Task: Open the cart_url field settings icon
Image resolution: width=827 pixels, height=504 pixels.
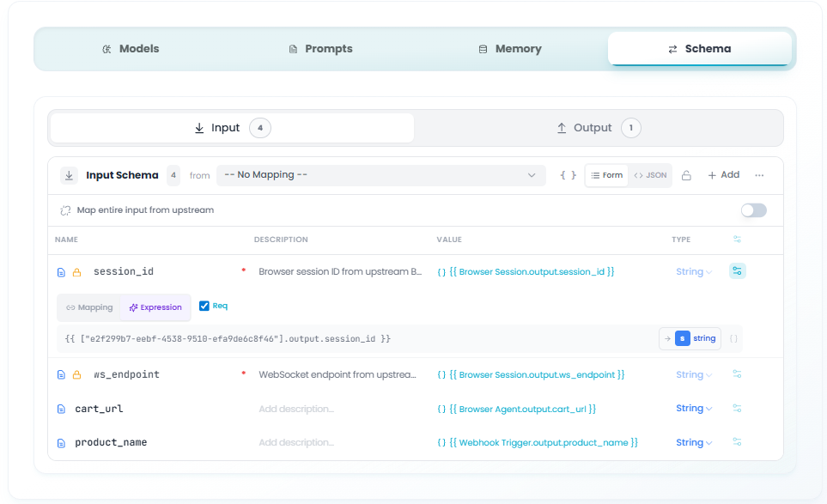Action: (x=737, y=408)
